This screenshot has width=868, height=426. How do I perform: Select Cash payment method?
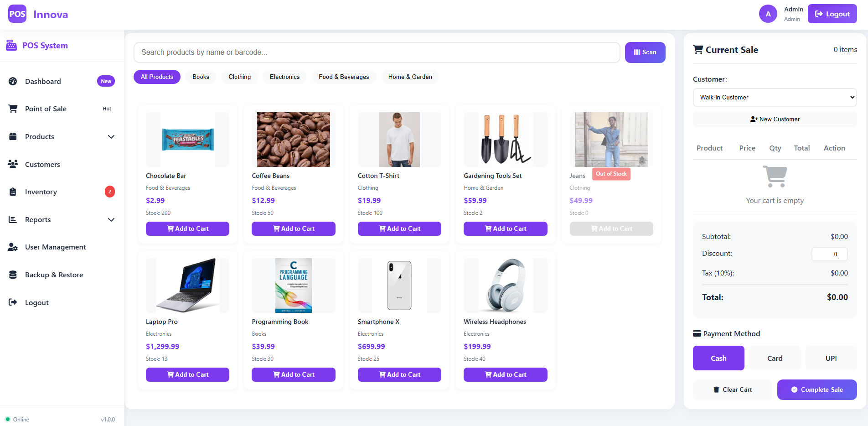click(x=718, y=358)
